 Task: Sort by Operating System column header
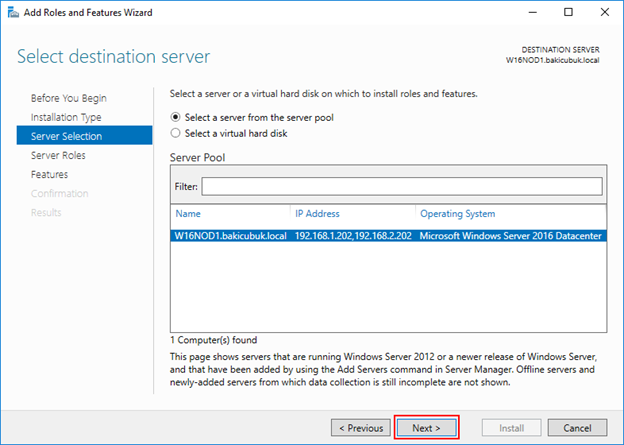511,214
